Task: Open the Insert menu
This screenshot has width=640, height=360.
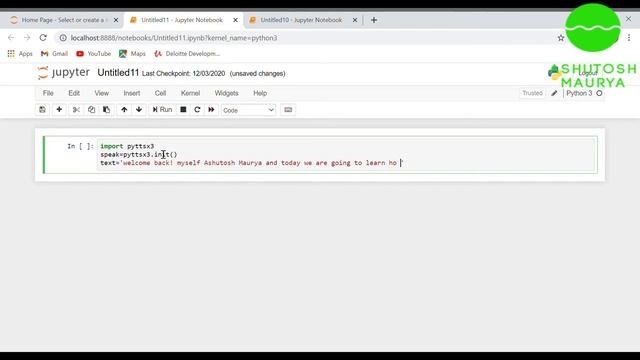Action: pyautogui.click(x=132, y=93)
